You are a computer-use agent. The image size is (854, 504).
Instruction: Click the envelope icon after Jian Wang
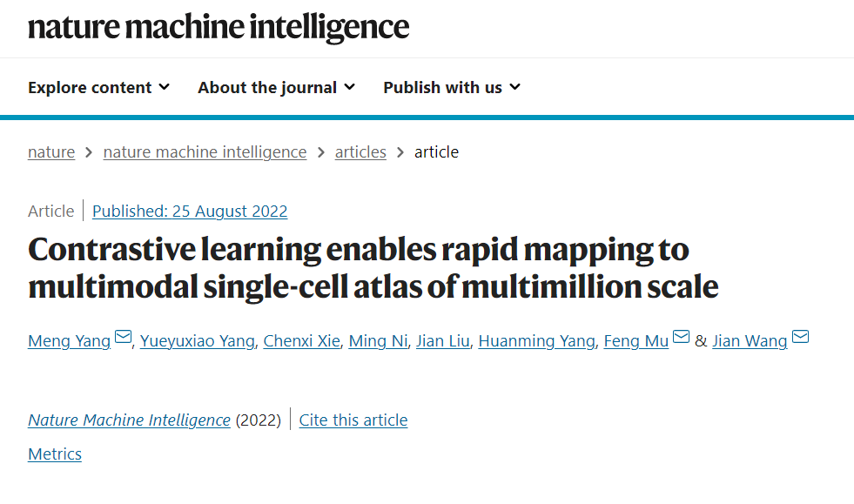(x=800, y=337)
